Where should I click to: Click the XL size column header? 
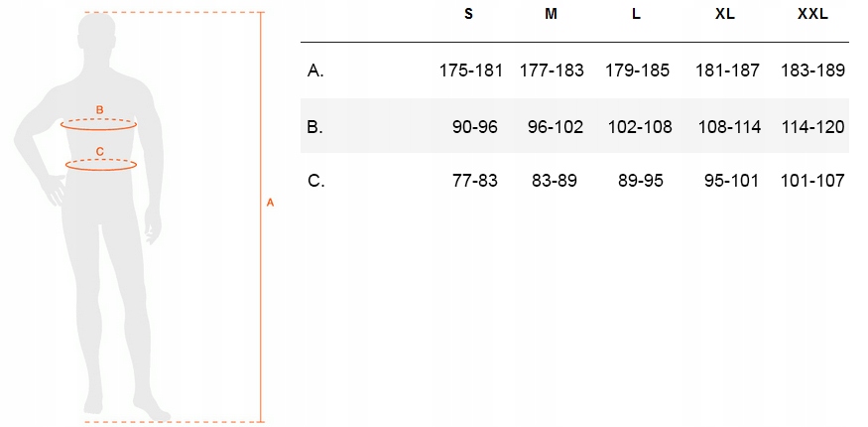(x=725, y=15)
